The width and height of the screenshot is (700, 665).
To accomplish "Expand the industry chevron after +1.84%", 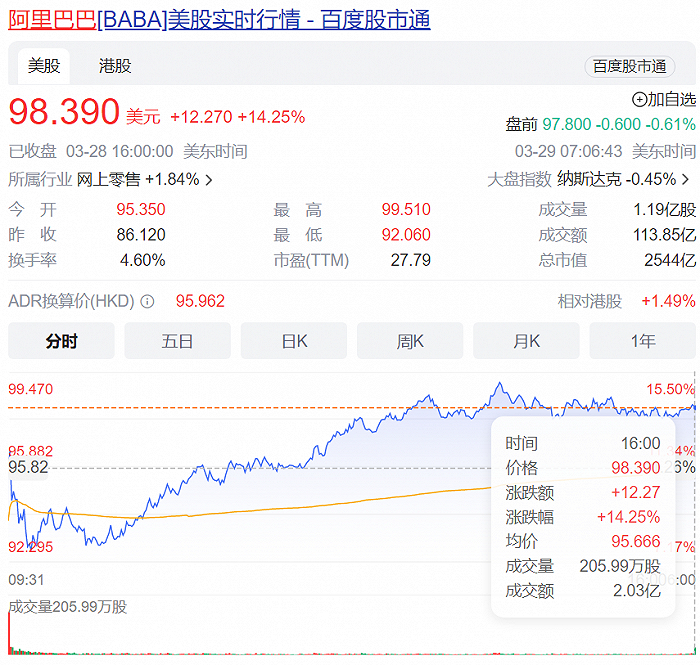I will coord(208,180).
